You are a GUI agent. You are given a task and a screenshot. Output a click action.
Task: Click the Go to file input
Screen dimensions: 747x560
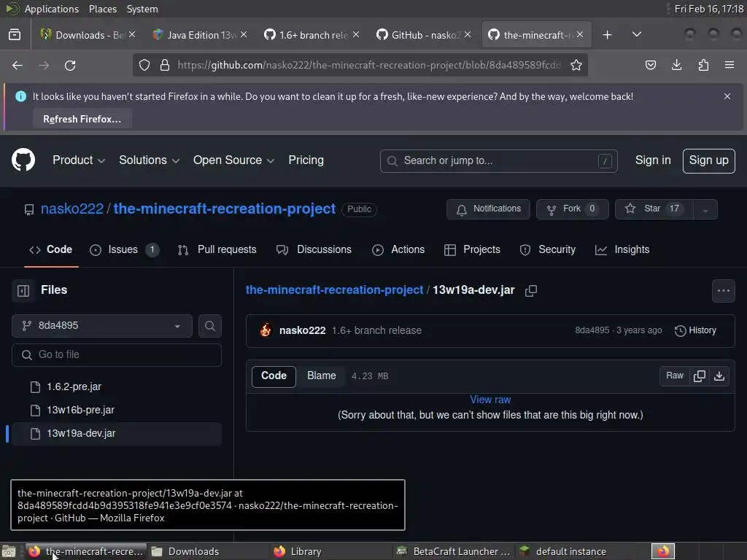(x=116, y=355)
